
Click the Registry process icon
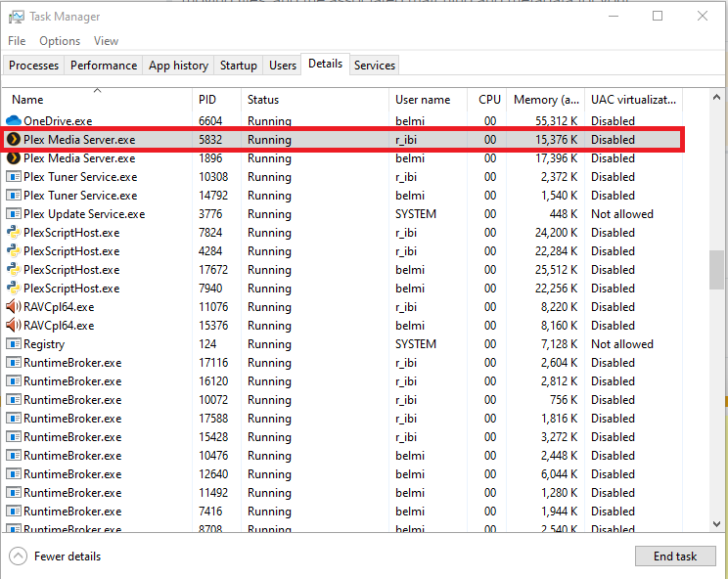[x=14, y=344]
